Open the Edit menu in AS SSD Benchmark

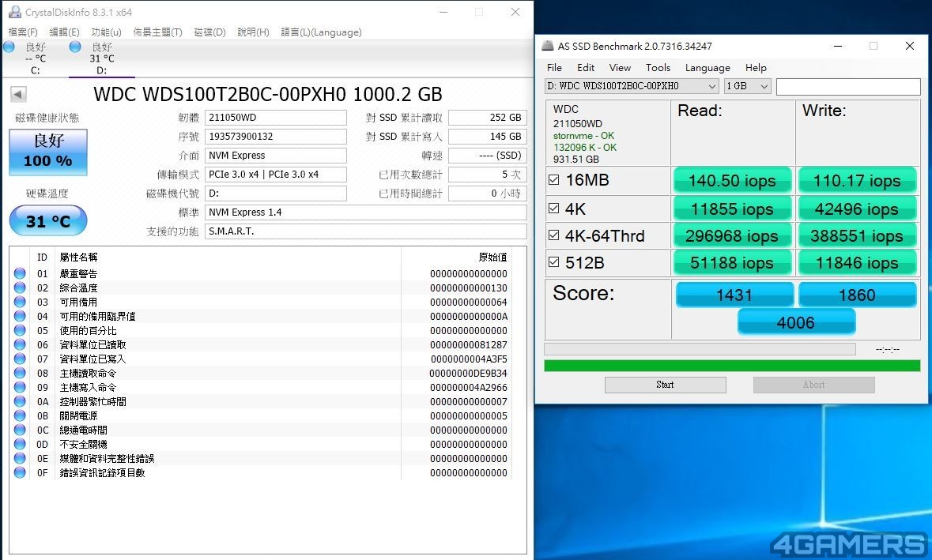(586, 68)
